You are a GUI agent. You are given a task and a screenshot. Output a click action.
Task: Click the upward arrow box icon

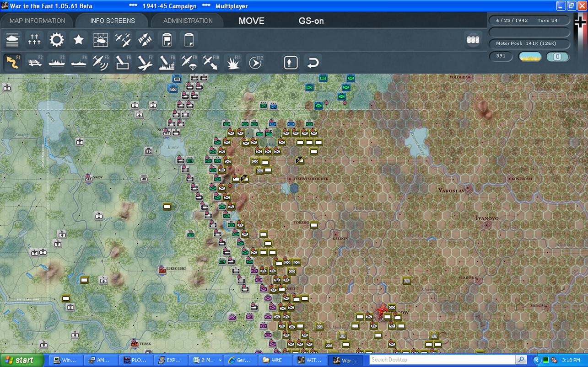pos(291,62)
